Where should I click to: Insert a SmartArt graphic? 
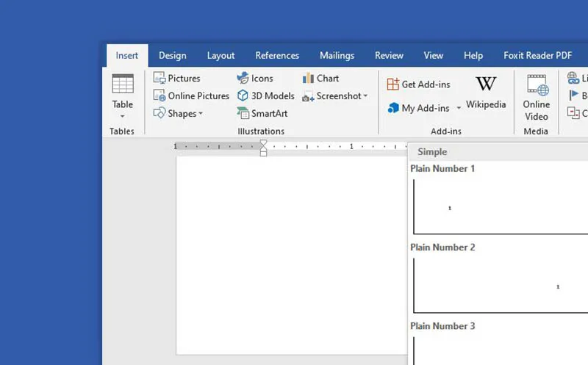tap(262, 114)
